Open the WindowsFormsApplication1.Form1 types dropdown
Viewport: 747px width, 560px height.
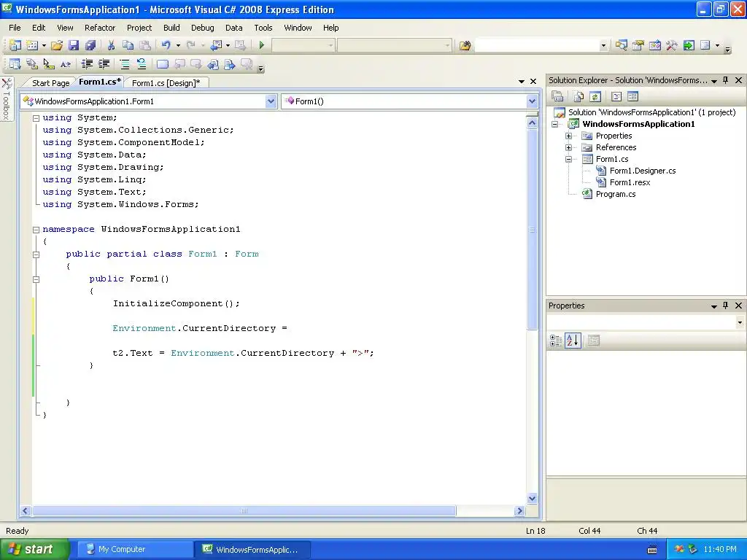tap(271, 101)
